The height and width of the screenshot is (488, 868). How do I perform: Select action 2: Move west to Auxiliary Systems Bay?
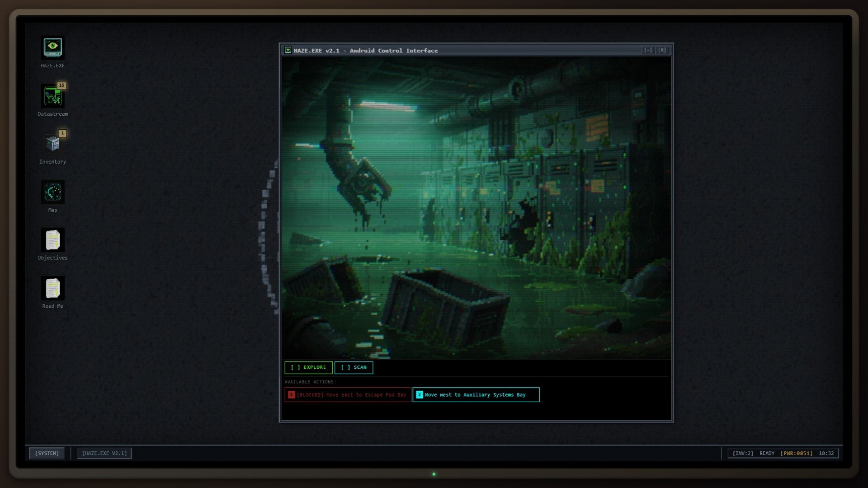coord(476,394)
